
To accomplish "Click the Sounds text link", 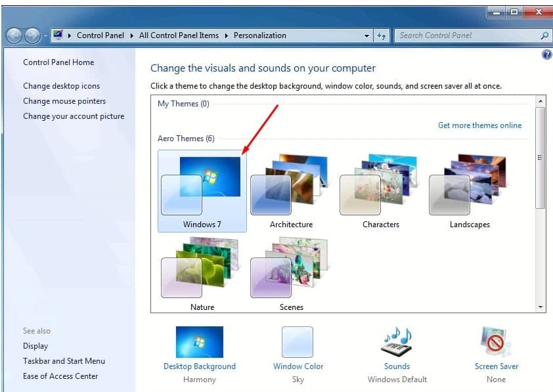I will [397, 366].
